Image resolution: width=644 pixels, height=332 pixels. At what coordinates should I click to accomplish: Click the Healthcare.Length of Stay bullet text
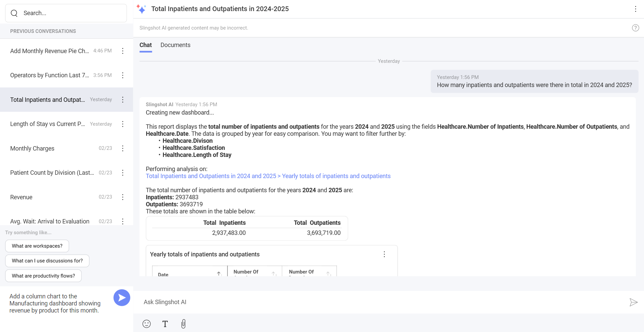pos(197,155)
